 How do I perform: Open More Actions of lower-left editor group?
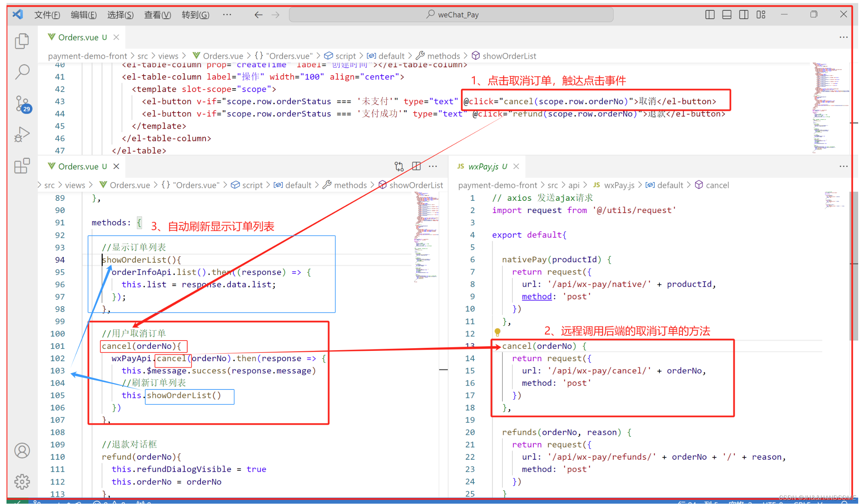(x=433, y=166)
